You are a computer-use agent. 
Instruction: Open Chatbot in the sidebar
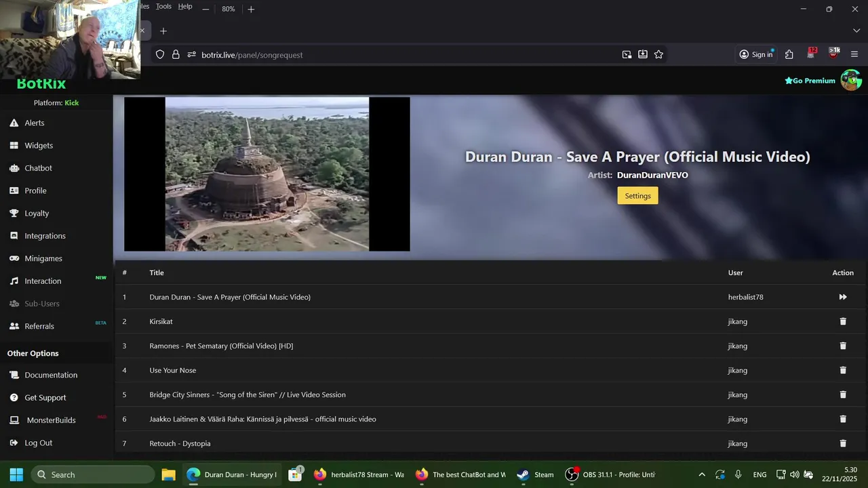tap(38, 168)
